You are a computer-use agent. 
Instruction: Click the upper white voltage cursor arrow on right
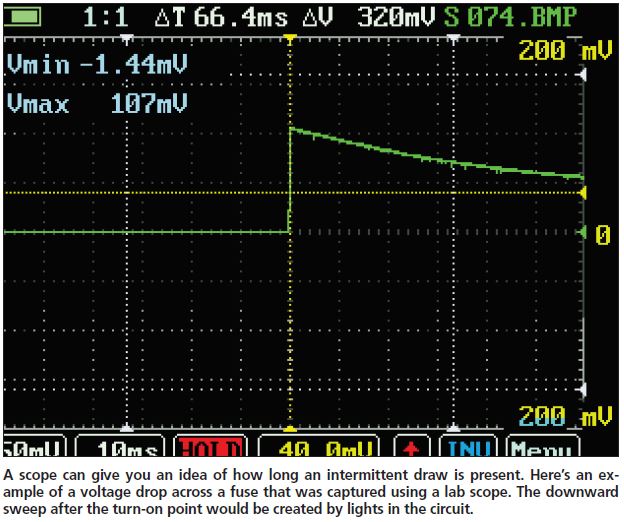582,74
